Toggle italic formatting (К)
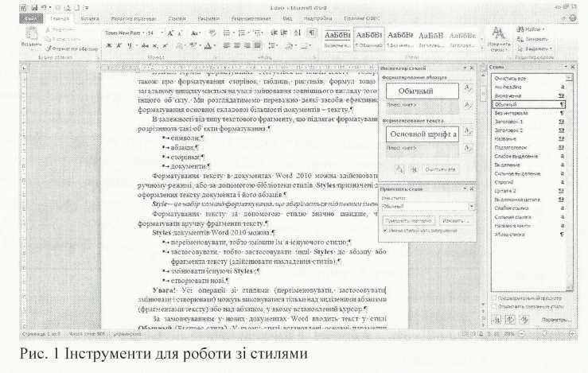 (x=119, y=46)
